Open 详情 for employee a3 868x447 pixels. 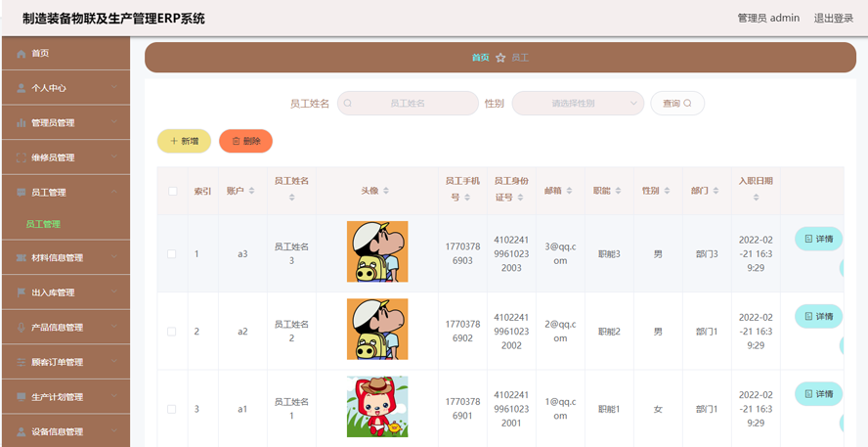[x=819, y=239]
